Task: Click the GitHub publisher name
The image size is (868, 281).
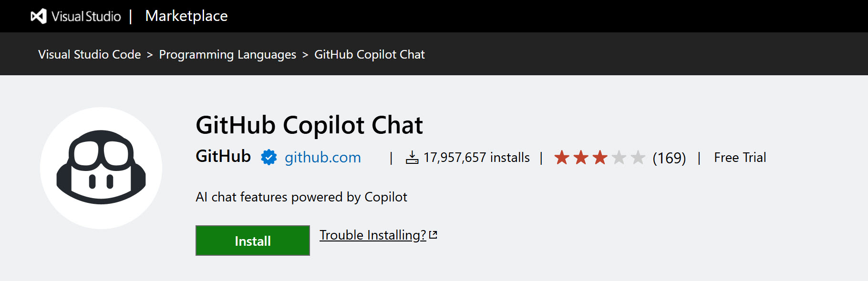Action: 223,156
